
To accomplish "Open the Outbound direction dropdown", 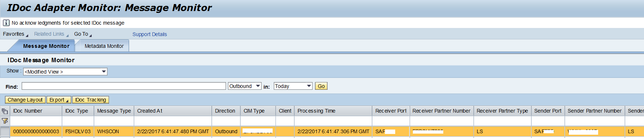I will point(244,86).
